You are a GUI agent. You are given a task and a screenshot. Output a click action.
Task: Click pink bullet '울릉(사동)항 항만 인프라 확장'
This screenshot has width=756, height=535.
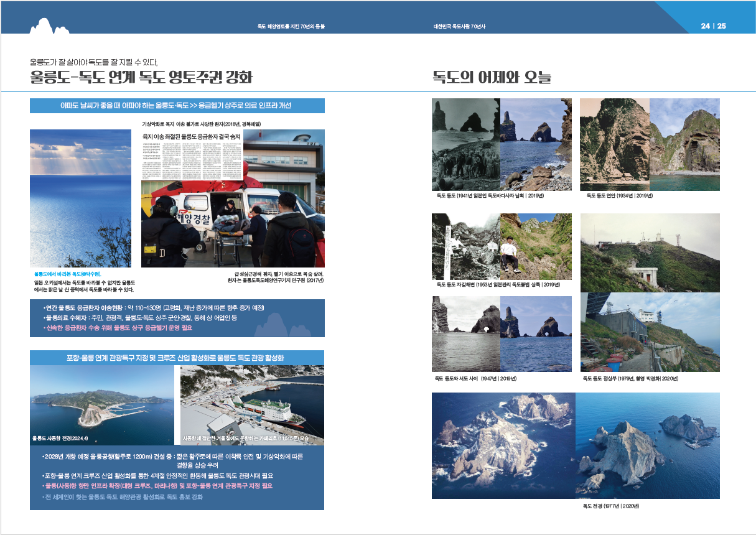157,485
